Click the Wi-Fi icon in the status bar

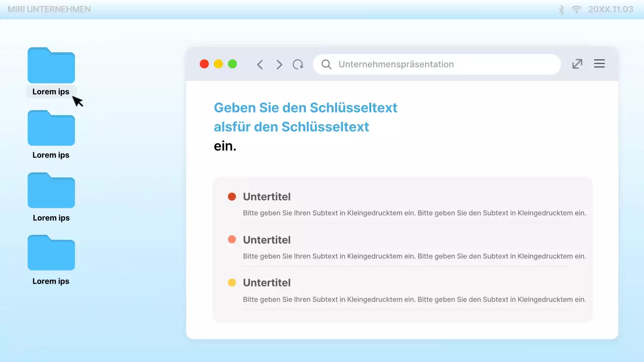point(576,9)
